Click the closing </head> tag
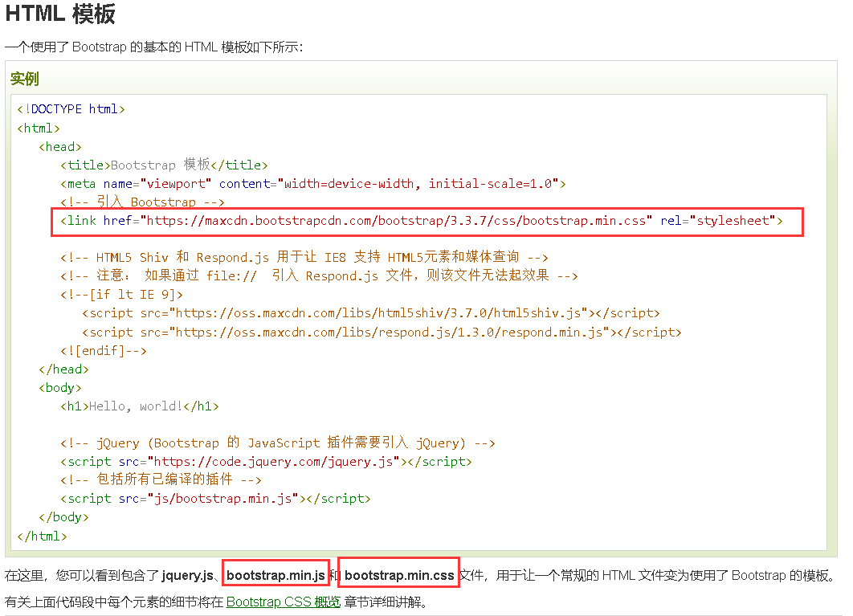 63,369
